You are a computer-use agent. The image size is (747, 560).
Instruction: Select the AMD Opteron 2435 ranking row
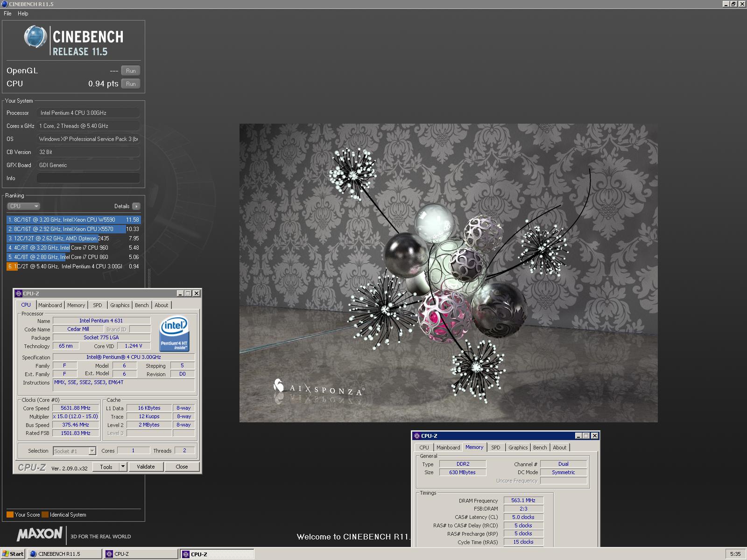(x=73, y=238)
